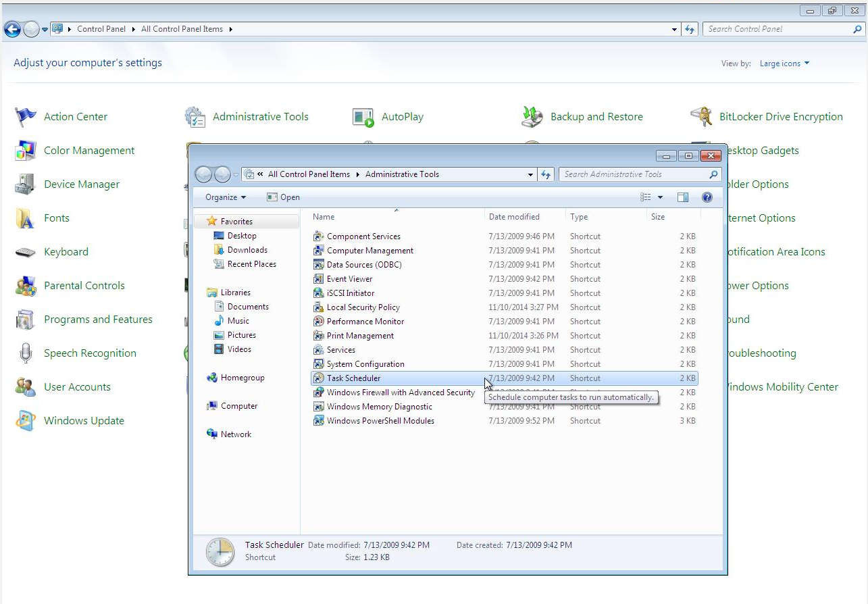Open Pictures library in navigation pane
The image size is (868, 604).
click(242, 335)
